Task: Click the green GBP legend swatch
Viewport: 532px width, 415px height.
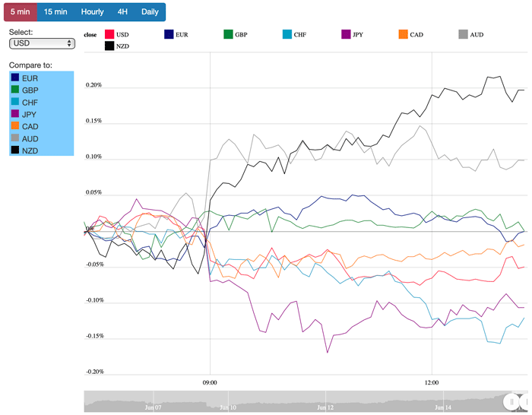Action: click(x=228, y=34)
